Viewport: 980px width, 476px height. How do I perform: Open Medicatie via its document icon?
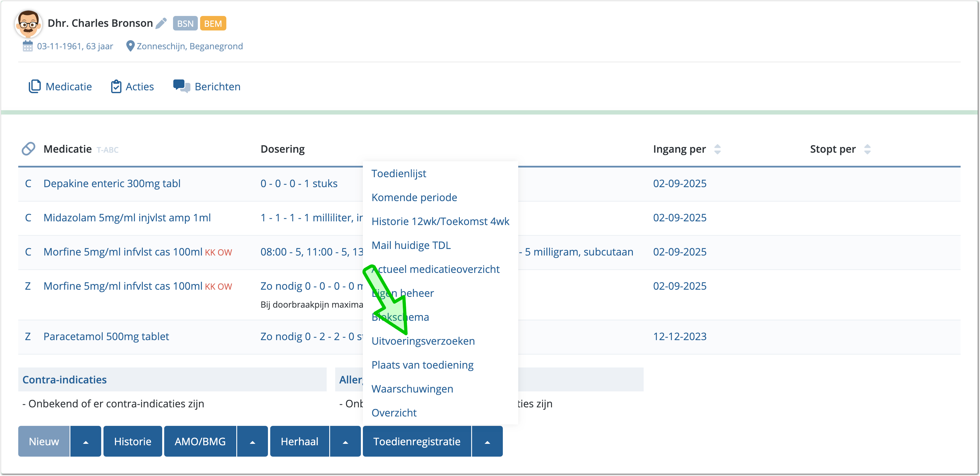click(34, 86)
